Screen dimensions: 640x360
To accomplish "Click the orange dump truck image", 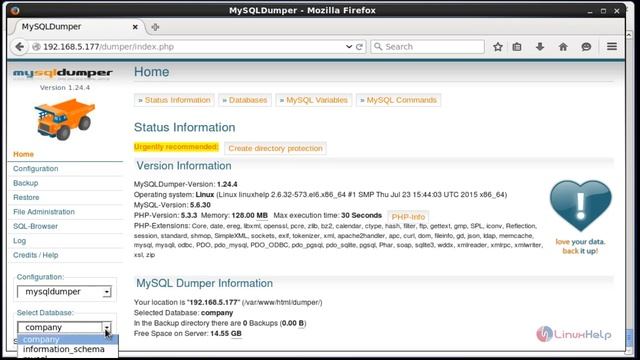I will point(64,119).
